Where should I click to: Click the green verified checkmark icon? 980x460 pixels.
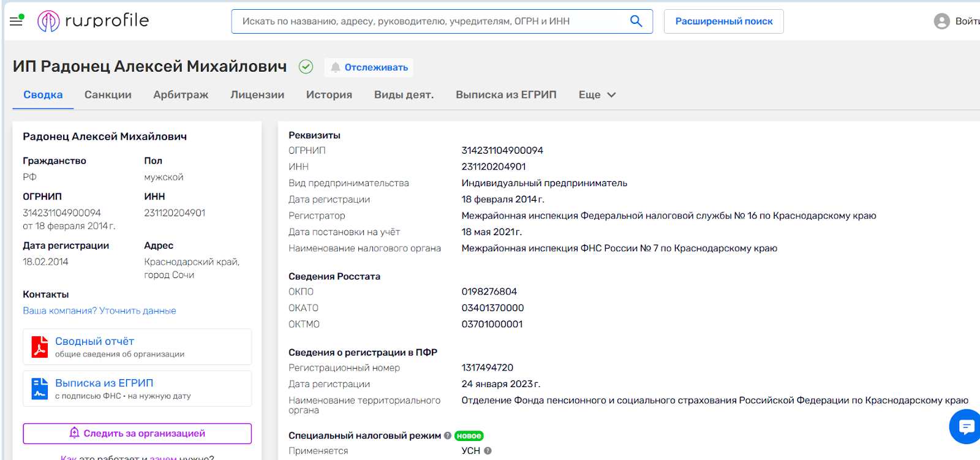pos(306,67)
